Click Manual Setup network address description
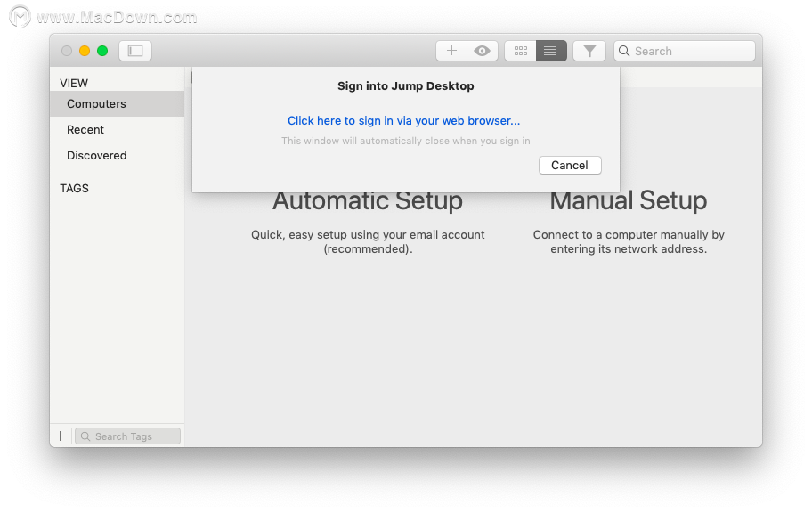812x513 pixels. coord(629,242)
